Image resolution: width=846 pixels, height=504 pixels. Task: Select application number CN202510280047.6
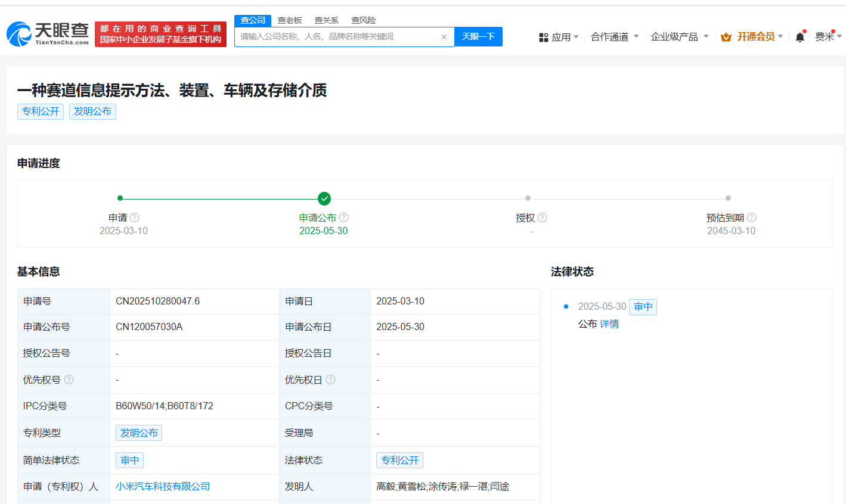point(158,301)
